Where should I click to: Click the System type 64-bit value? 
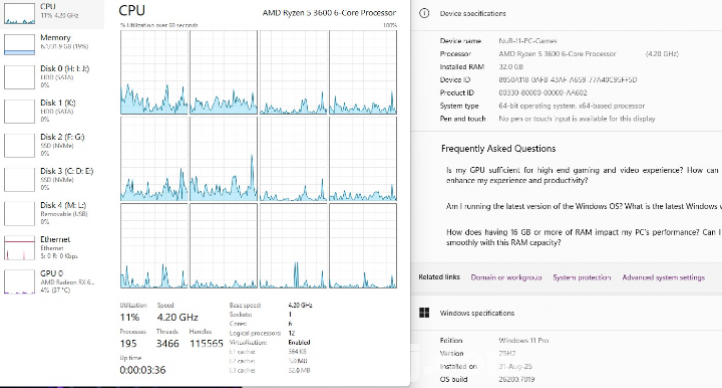(571, 105)
